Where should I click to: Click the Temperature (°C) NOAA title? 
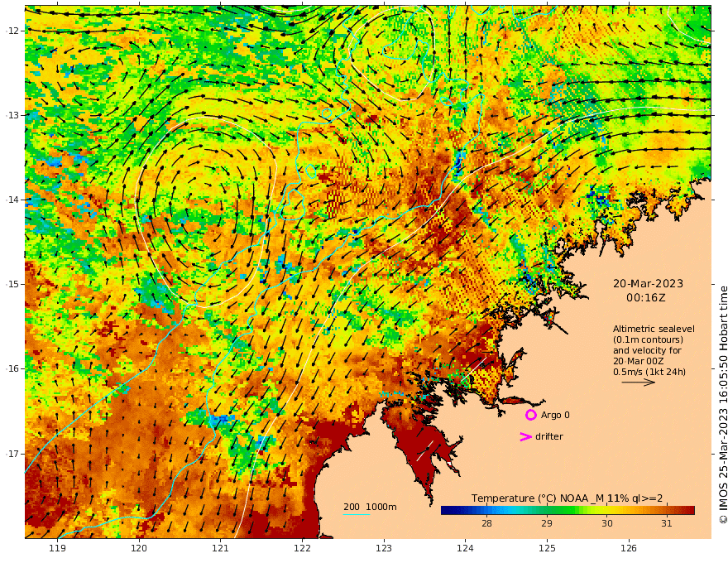[x=567, y=498]
